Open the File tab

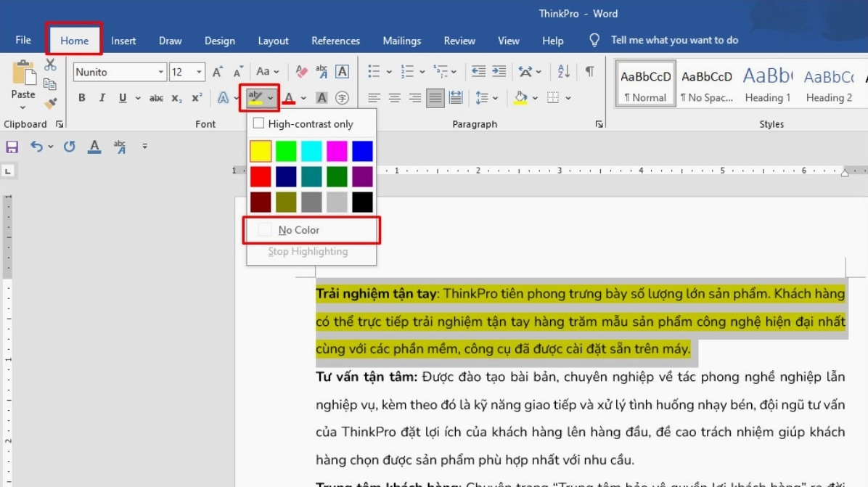tap(23, 41)
